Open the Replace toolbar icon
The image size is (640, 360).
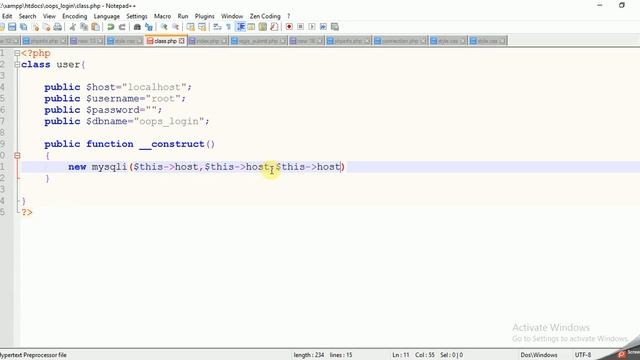149,27
